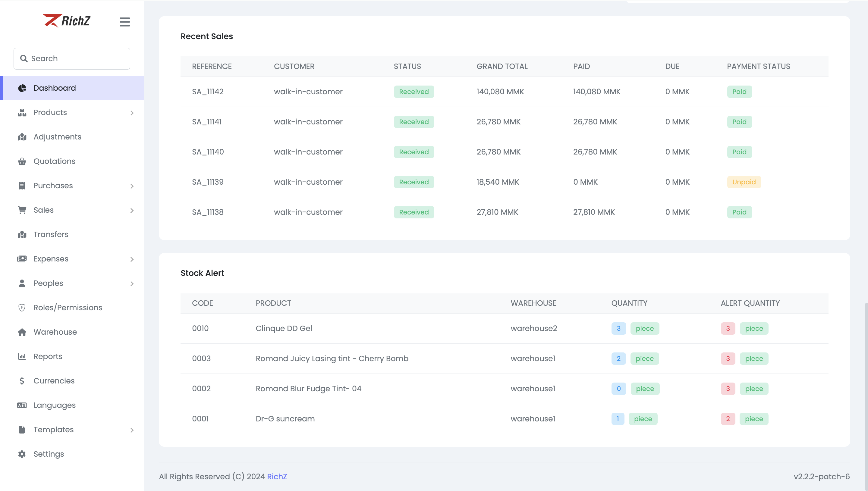868x491 pixels.
Task: Click the Settings gear icon
Action: point(22,454)
